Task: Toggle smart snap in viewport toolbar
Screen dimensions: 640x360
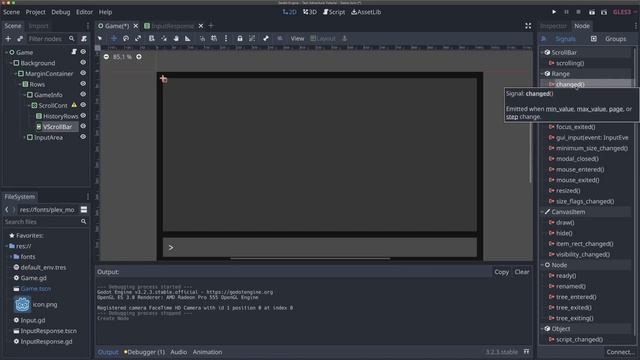Action: [202, 38]
